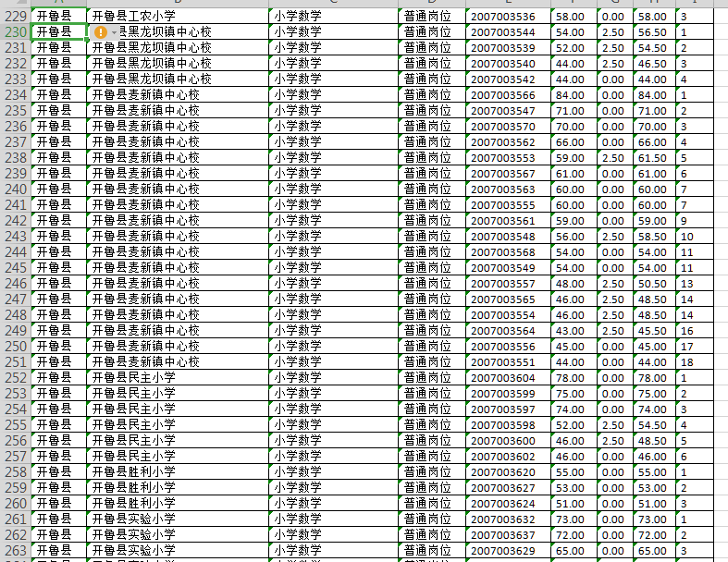
Task: Select the 普通岗位 cell in row 255
Action: coord(432,425)
